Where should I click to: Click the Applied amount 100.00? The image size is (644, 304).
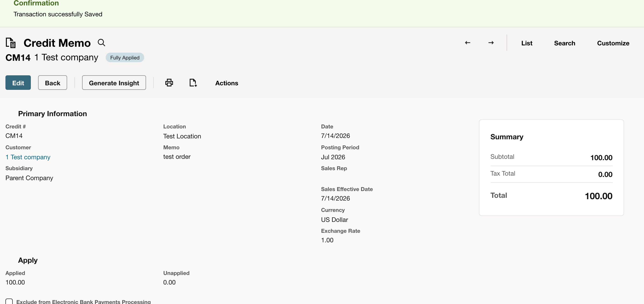click(x=15, y=282)
